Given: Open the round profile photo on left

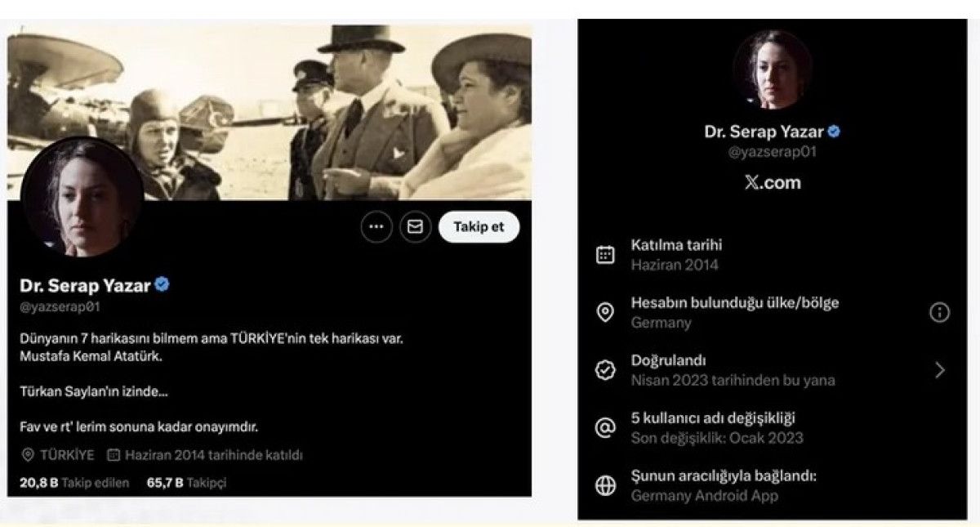Looking at the screenshot, I should [81, 199].
